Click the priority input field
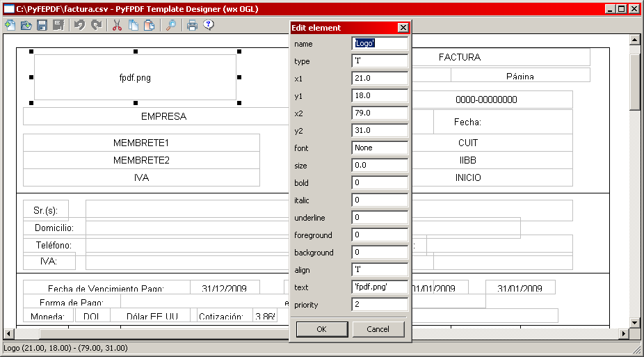 pos(380,304)
